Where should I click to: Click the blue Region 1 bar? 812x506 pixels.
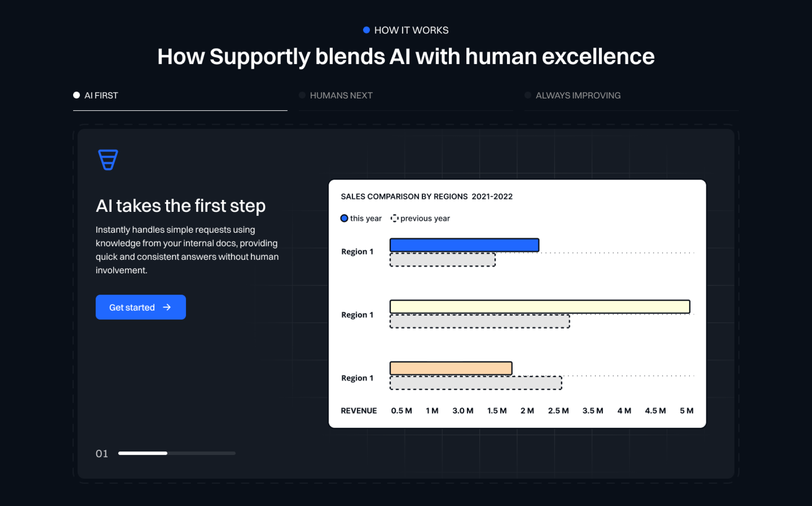click(464, 245)
